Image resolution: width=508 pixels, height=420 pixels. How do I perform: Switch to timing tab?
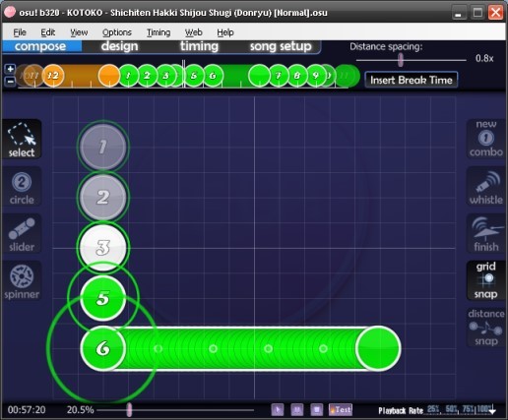click(x=199, y=46)
